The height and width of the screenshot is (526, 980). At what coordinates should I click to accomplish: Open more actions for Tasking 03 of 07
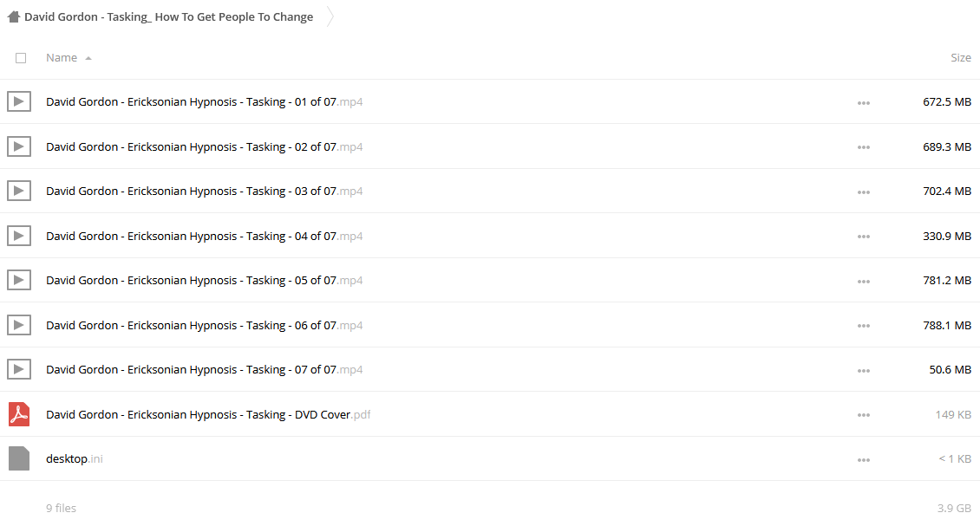864,192
